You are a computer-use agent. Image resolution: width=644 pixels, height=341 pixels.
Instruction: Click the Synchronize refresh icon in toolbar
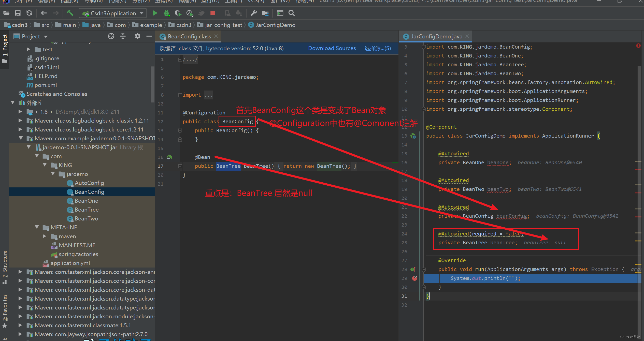[29, 13]
